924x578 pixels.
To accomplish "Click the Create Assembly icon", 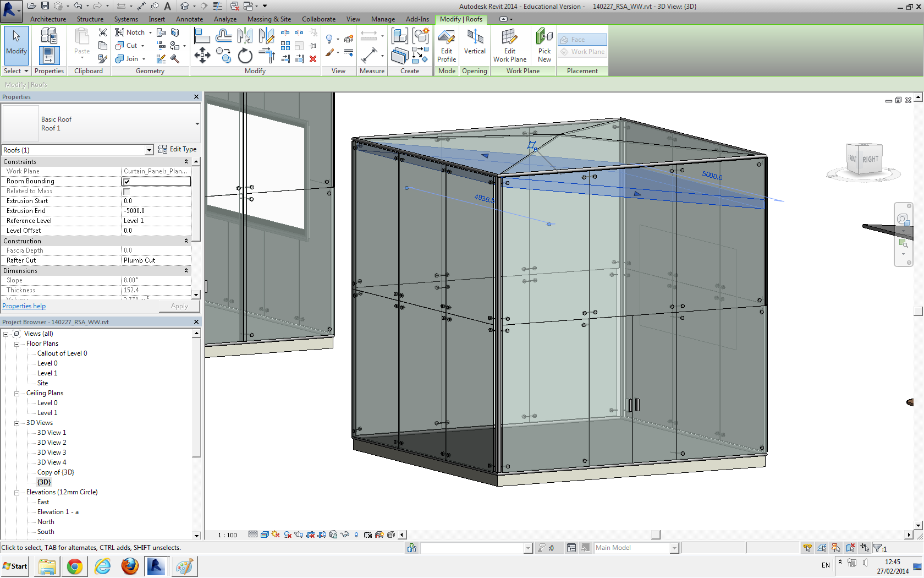I will point(400,36).
